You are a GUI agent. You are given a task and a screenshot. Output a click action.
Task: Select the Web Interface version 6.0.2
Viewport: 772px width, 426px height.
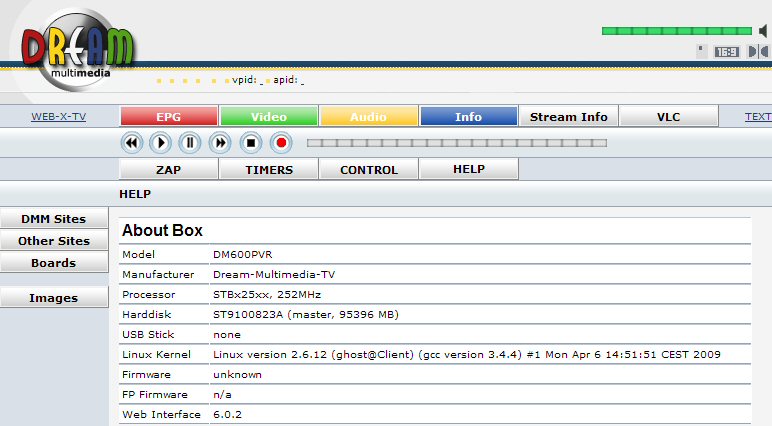click(227, 415)
